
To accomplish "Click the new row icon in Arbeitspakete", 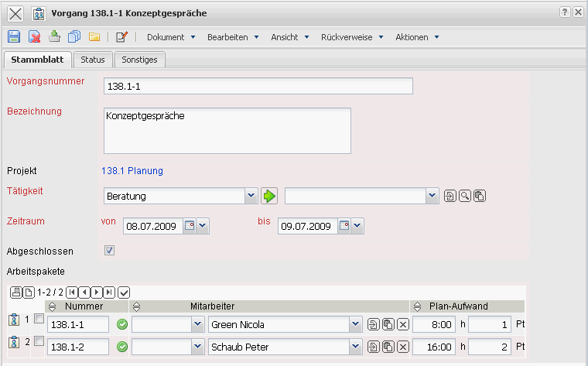I will coord(29,292).
